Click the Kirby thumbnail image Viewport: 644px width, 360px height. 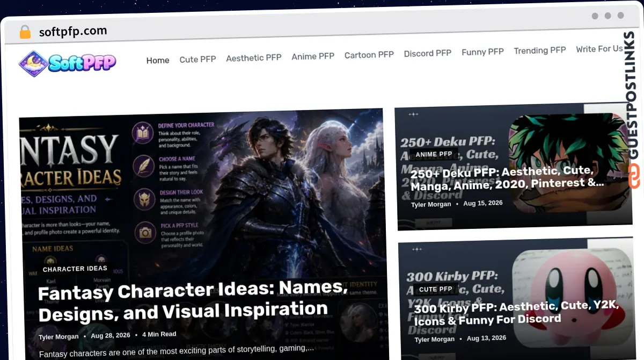(x=573, y=294)
